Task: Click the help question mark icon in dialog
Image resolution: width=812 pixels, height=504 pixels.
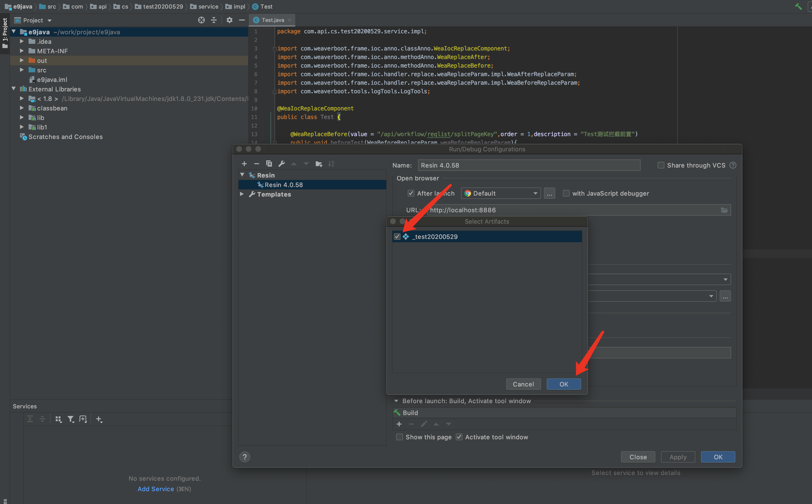Action: point(245,457)
